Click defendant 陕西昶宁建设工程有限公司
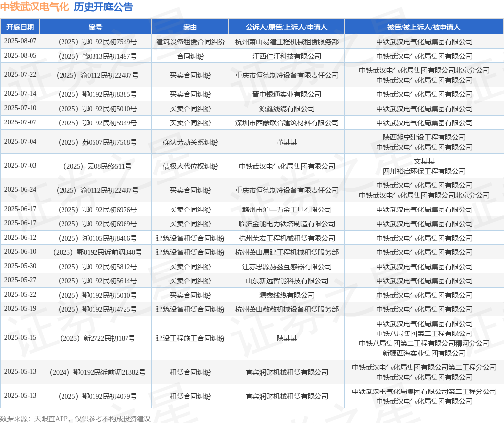The image size is (504, 423). click(424, 137)
